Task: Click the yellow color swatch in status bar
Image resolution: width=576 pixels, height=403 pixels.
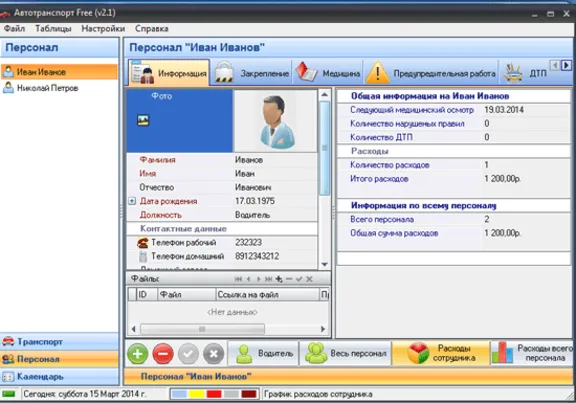Action: pos(197,394)
